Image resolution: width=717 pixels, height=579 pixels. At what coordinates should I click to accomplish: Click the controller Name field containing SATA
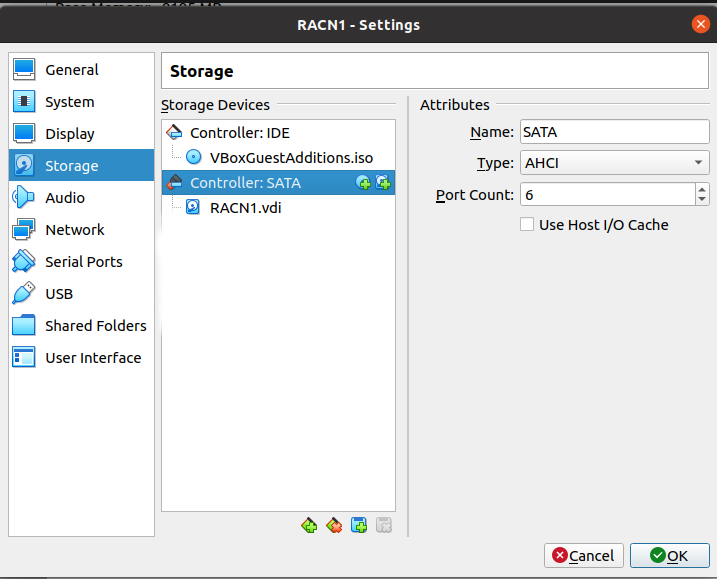tap(615, 132)
